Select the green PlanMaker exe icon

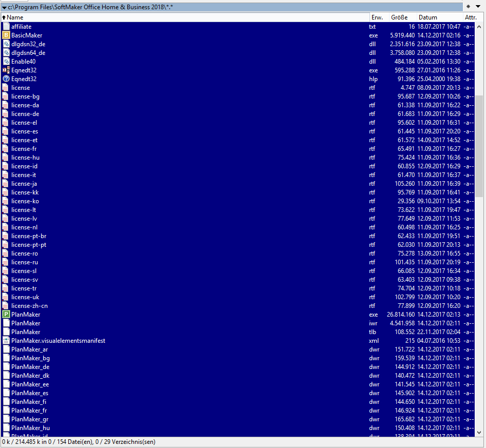(x=6, y=315)
